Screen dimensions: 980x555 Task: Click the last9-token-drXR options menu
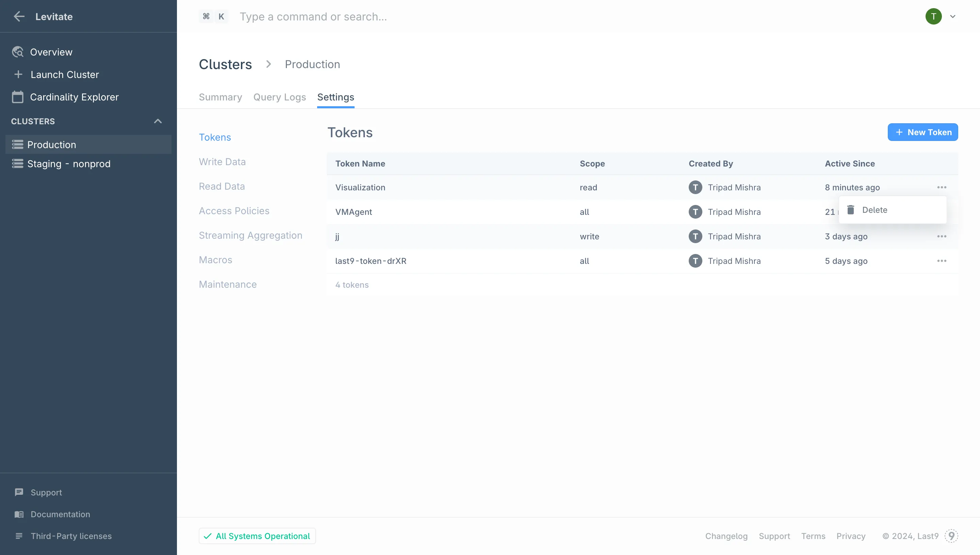point(942,261)
